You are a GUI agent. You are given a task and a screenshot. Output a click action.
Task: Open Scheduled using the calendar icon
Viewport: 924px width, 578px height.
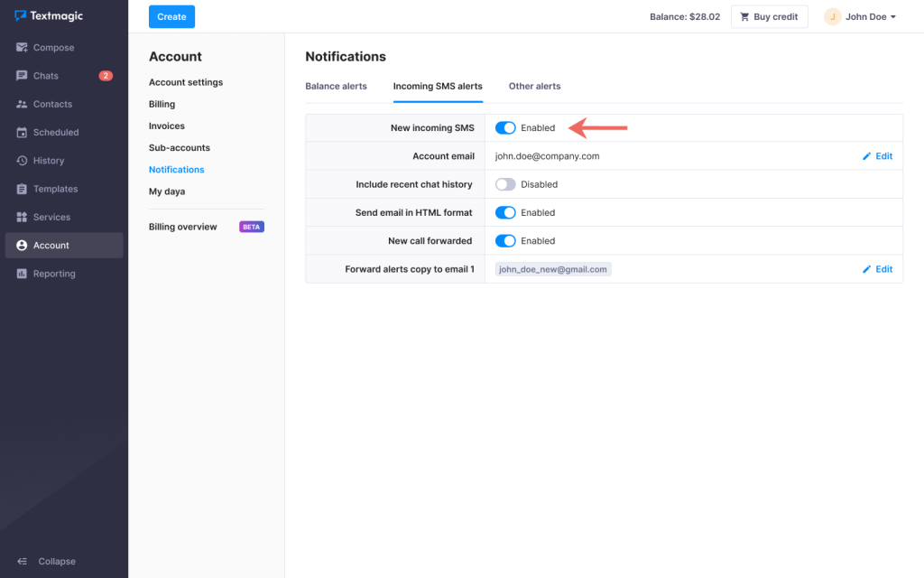tap(22, 133)
